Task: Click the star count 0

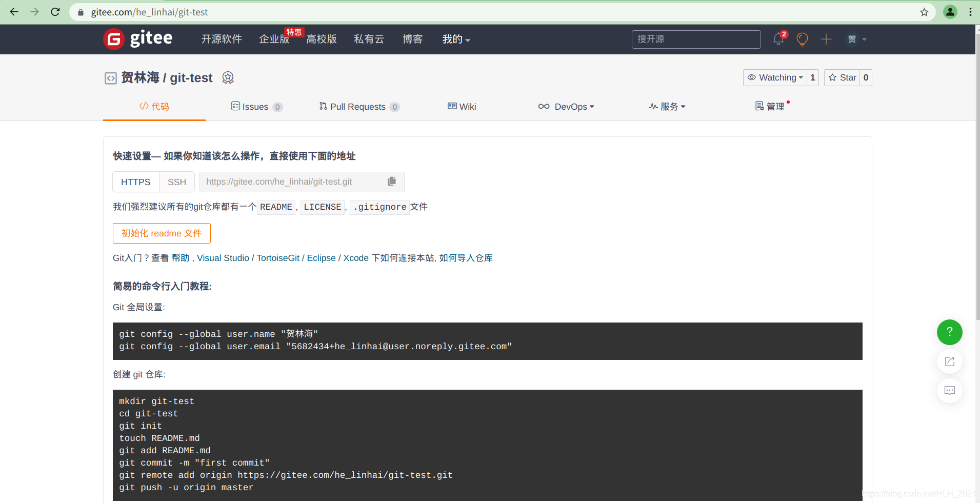Action: tap(866, 77)
